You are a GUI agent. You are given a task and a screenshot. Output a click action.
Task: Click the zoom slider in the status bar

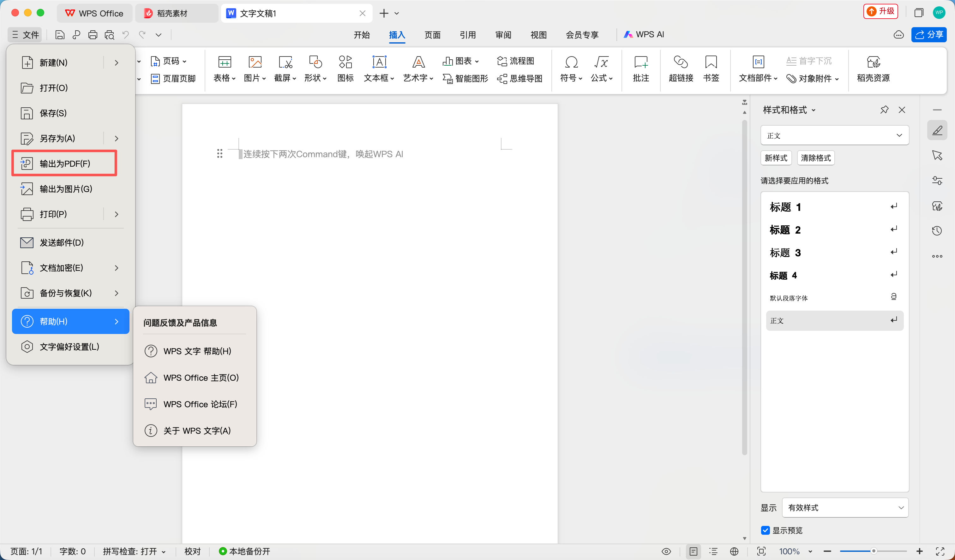tap(873, 551)
